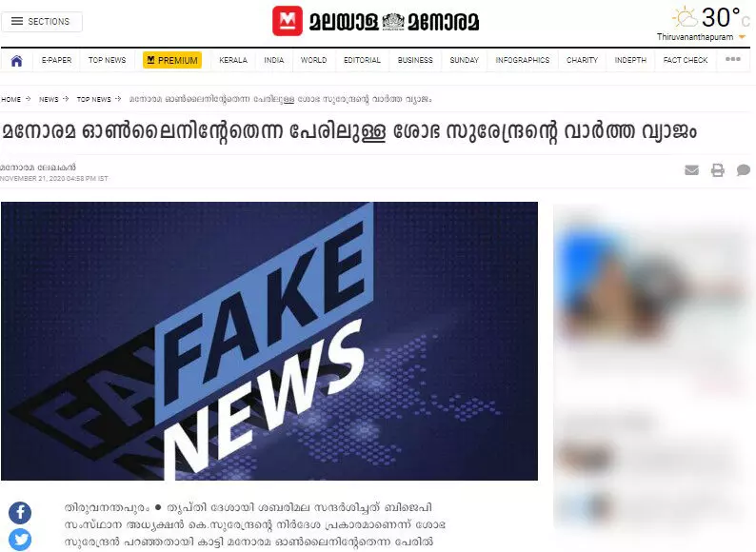
Task: Click the Home icon in navigation bar
Action: 17,61
